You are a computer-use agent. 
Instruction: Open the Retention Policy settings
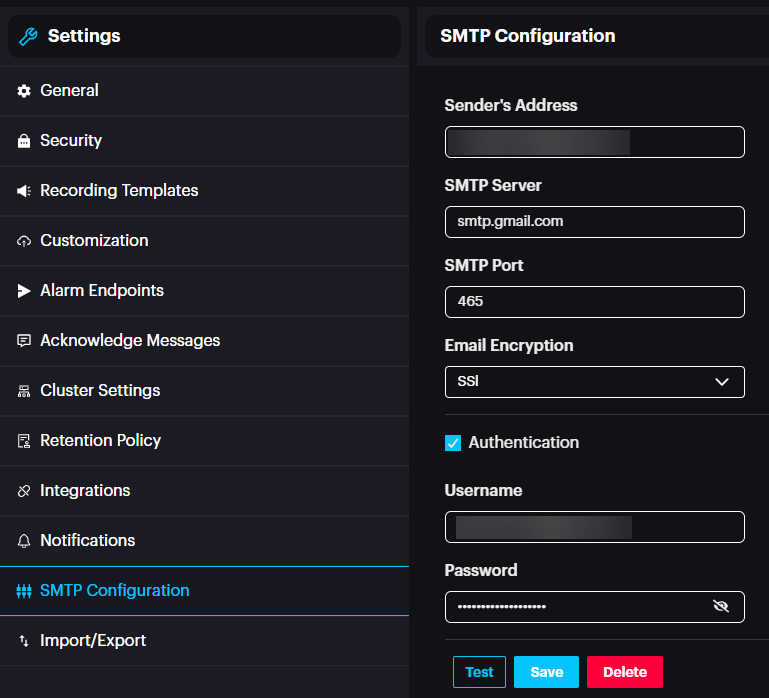100,440
